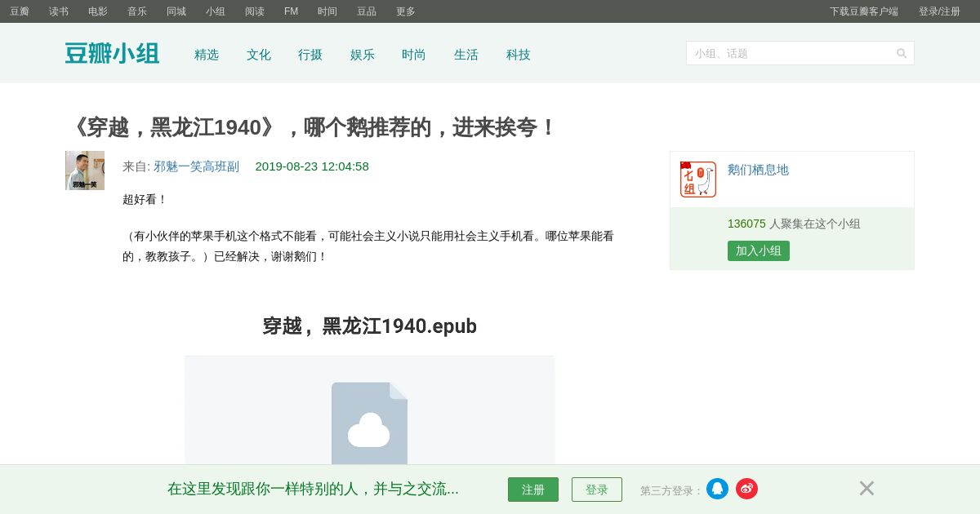Click the 穿越，黑龙江1940.epub file title
Image resolution: width=980 pixels, height=514 pixels.
pyautogui.click(x=369, y=326)
